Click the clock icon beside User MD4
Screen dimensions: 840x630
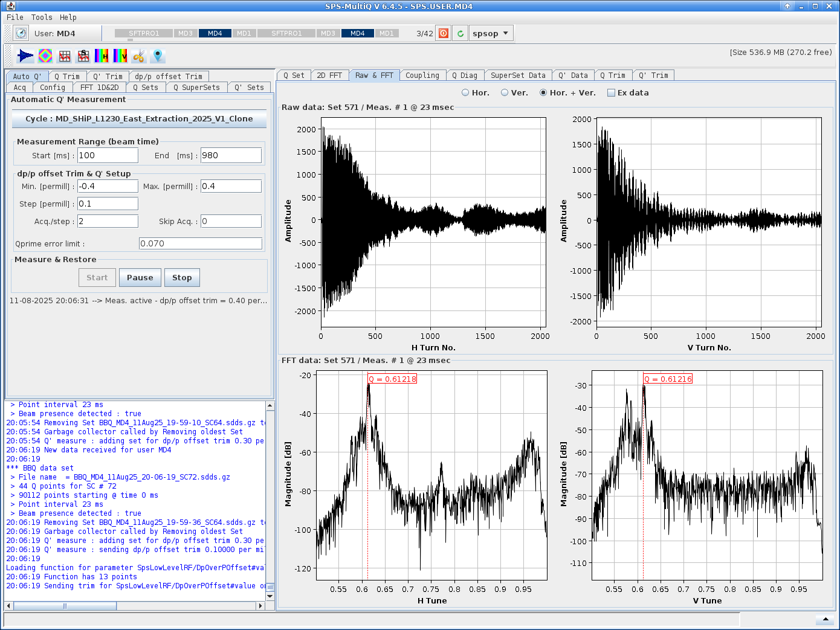(x=21, y=33)
